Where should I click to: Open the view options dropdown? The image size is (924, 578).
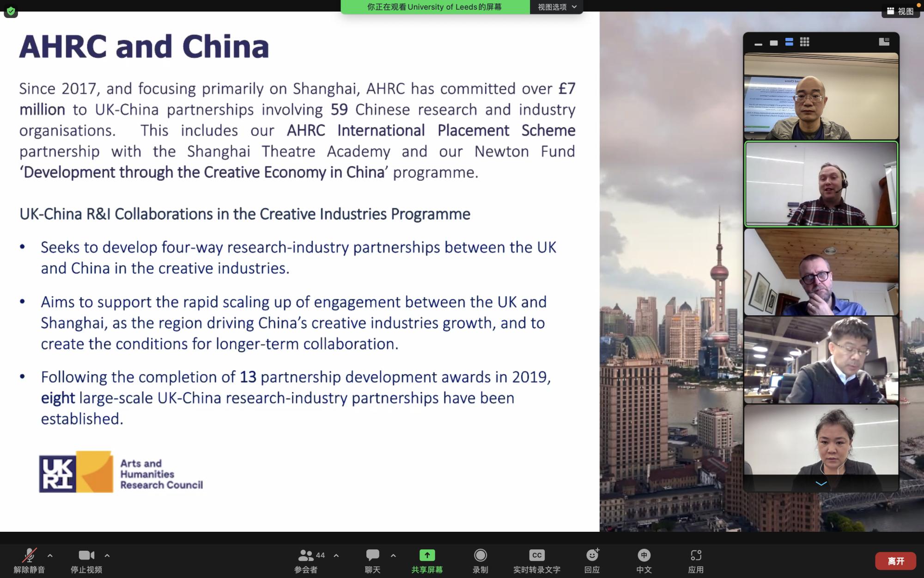pos(557,7)
